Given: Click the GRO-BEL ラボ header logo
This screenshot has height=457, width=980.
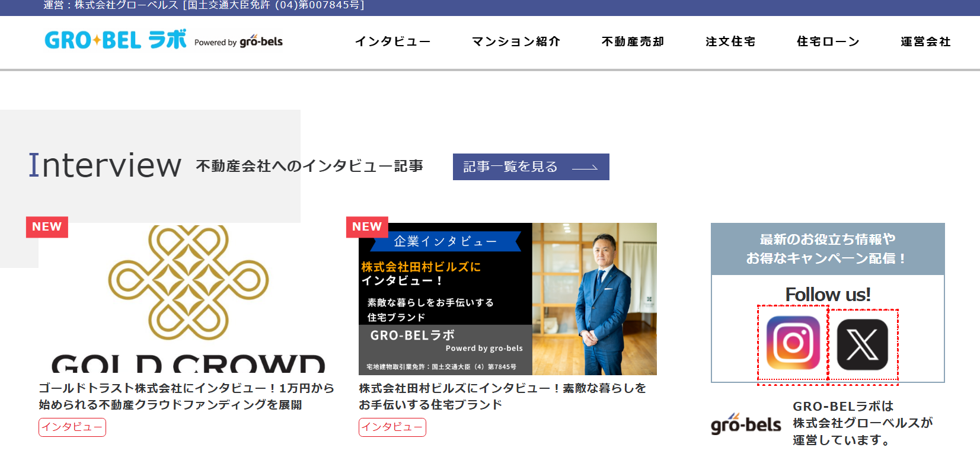Looking at the screenshot, I should 116,40.
